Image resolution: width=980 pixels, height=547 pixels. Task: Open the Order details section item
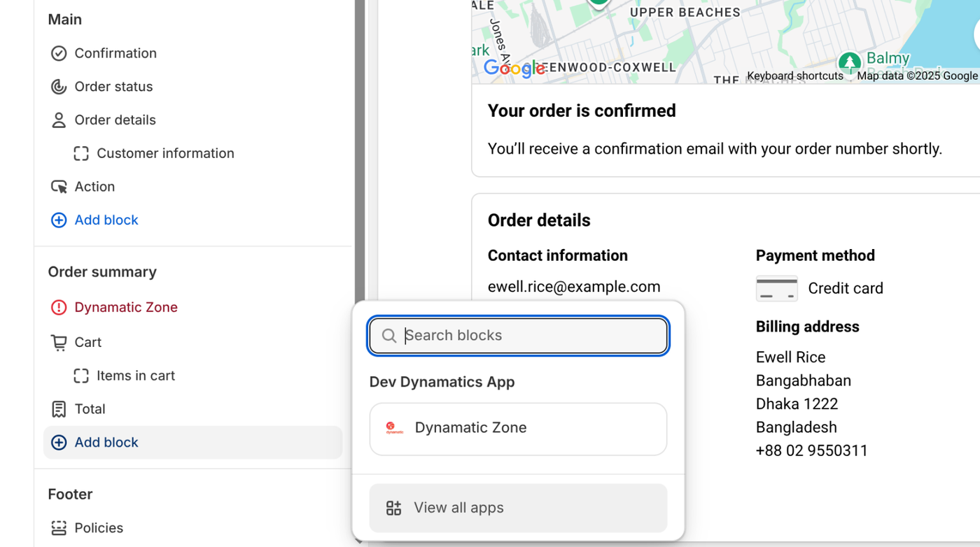click(x=115, y=120)
